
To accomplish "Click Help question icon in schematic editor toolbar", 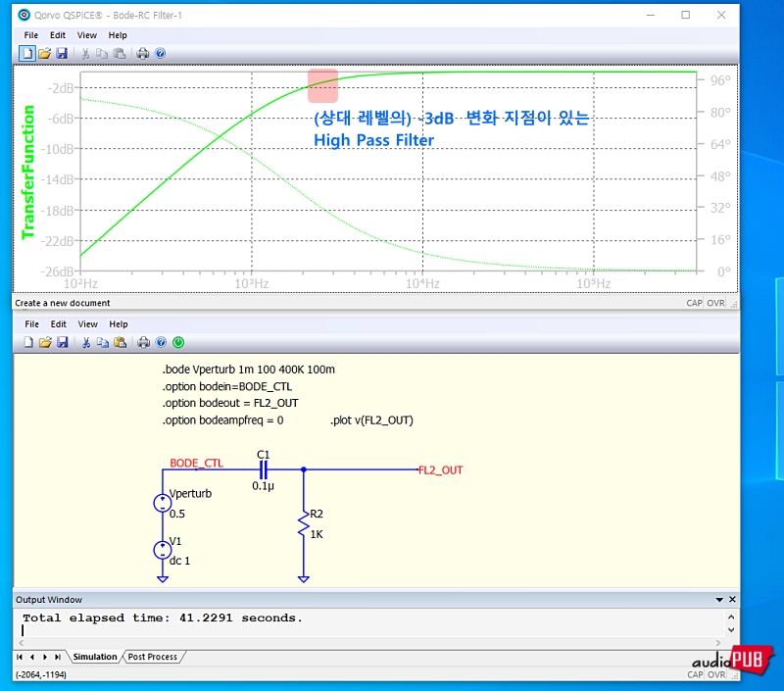I will click(x=161, y=342).
